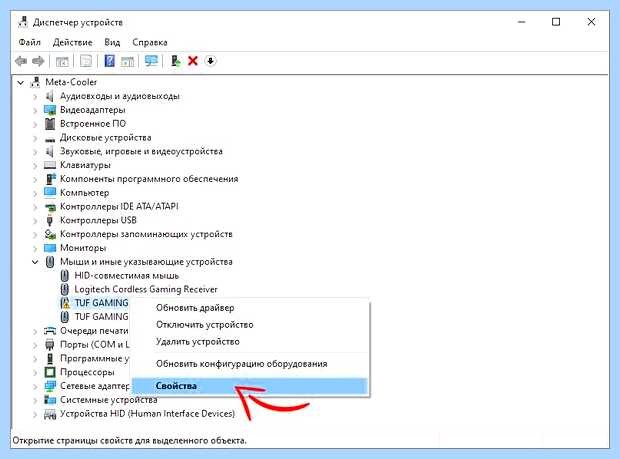
Task: Select Контроллеры IDE ATA/ATAPI row
Action: [119, 206]
